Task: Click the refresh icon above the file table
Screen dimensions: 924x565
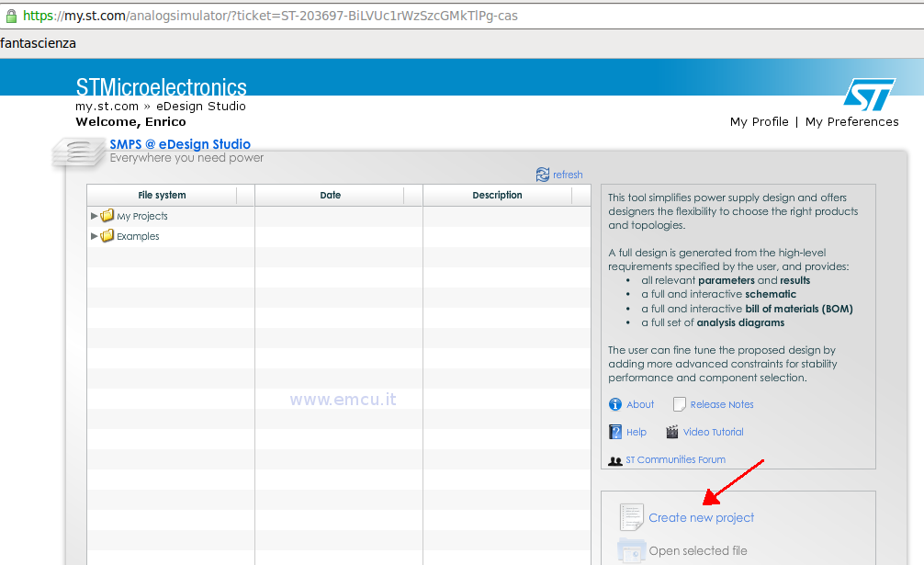Action: click(x=542, y=175)
